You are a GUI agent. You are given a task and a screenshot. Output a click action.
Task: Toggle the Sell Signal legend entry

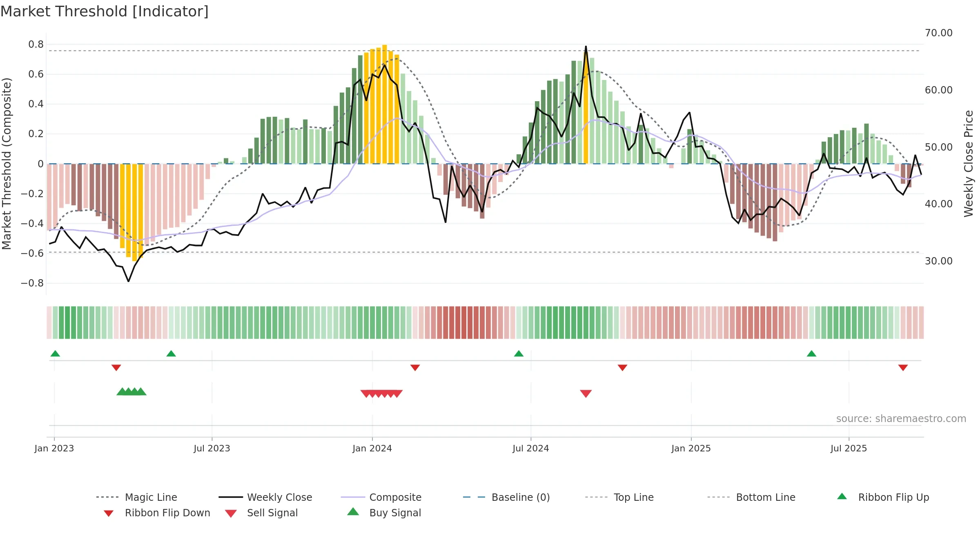261,513
